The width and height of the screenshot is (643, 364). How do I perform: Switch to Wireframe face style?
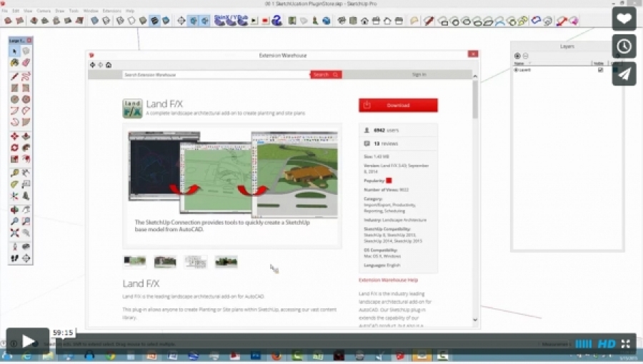point(120,21)
